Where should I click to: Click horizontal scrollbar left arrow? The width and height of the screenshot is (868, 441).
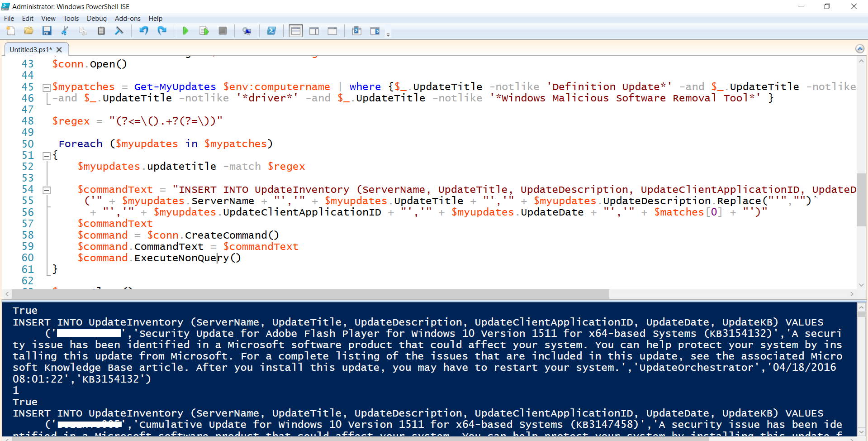tap(7, 294)
